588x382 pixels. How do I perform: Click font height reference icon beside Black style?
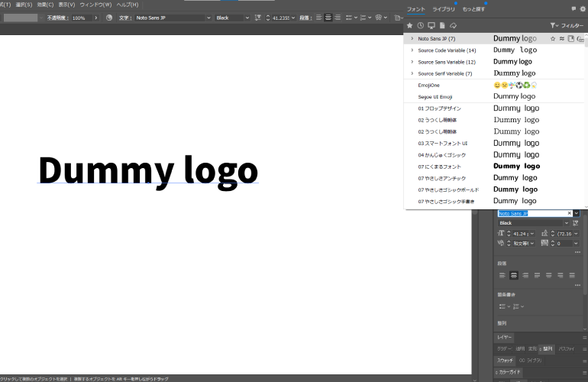[x=576, y=223]
